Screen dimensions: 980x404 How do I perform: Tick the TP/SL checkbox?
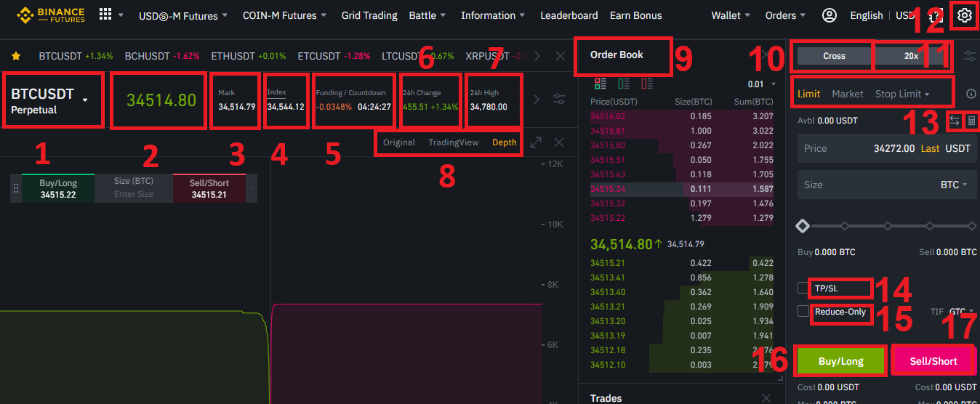[x=803, y=288]
